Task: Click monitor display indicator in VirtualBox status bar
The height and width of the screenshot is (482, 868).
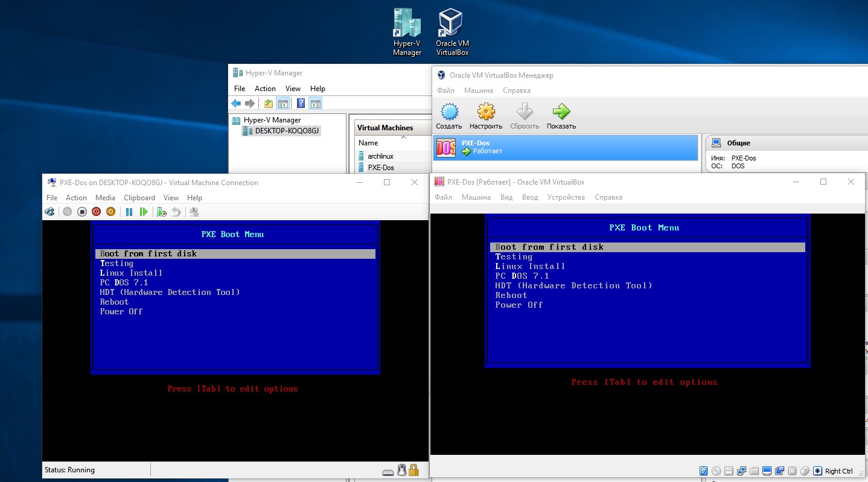Action: [767, 471]
